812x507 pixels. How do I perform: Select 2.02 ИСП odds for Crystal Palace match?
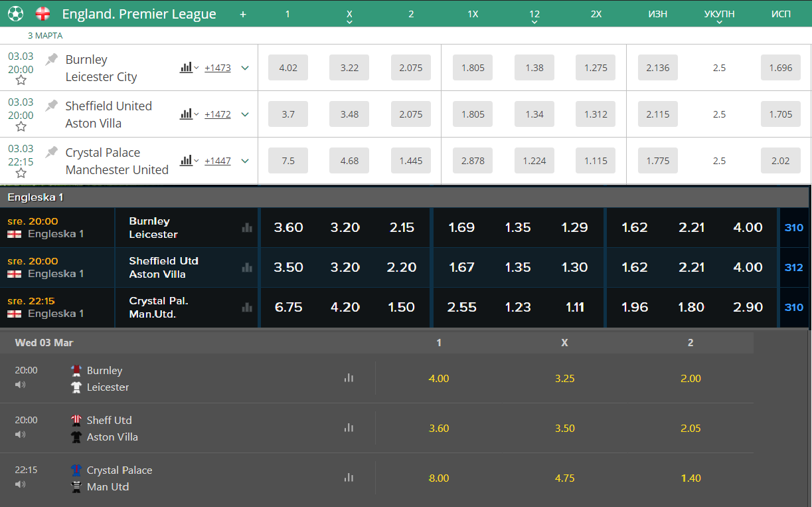pos(781,161)
